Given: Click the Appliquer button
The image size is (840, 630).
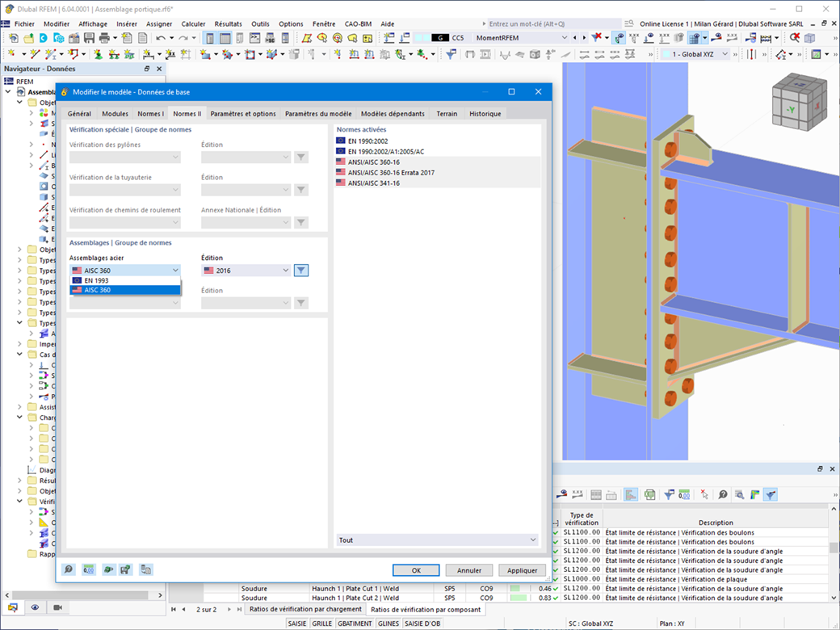Looking at the screenshot, I should click(523, 570).
